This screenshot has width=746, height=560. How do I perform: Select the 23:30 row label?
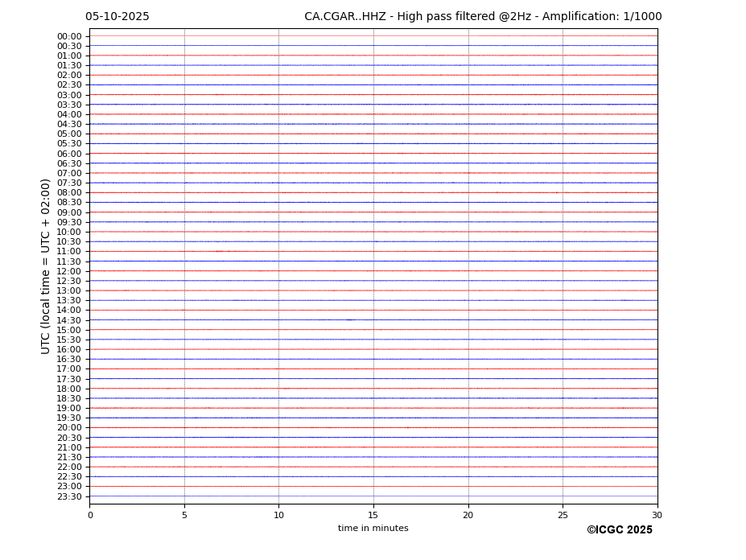click(x=69, y=496)
